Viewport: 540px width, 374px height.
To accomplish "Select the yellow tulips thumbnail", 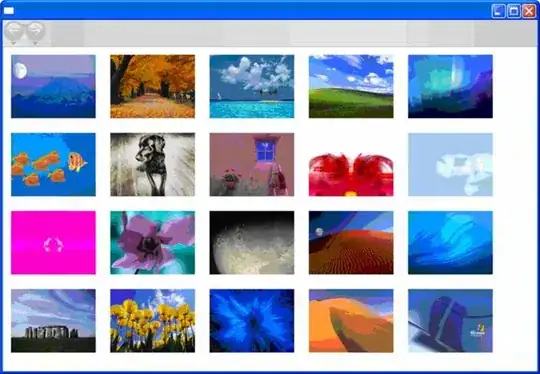I will click(x=153, y=321).
